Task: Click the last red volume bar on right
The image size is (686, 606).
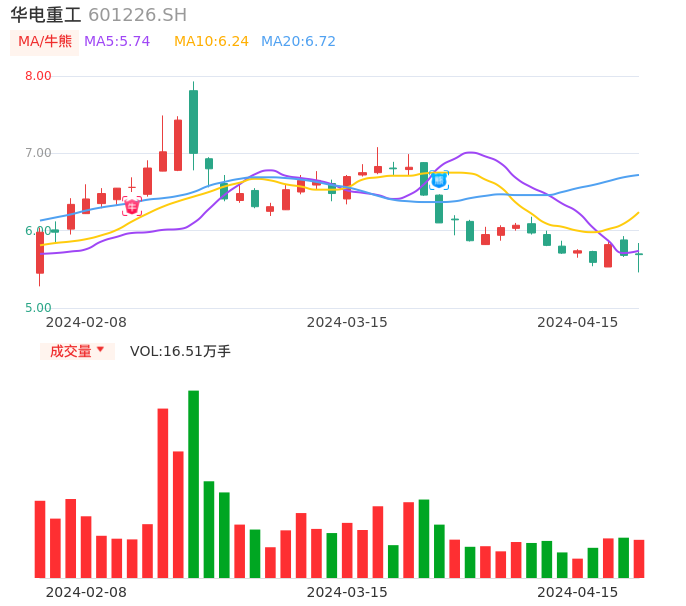Action: pyautogui.click(x=639, y=559)
